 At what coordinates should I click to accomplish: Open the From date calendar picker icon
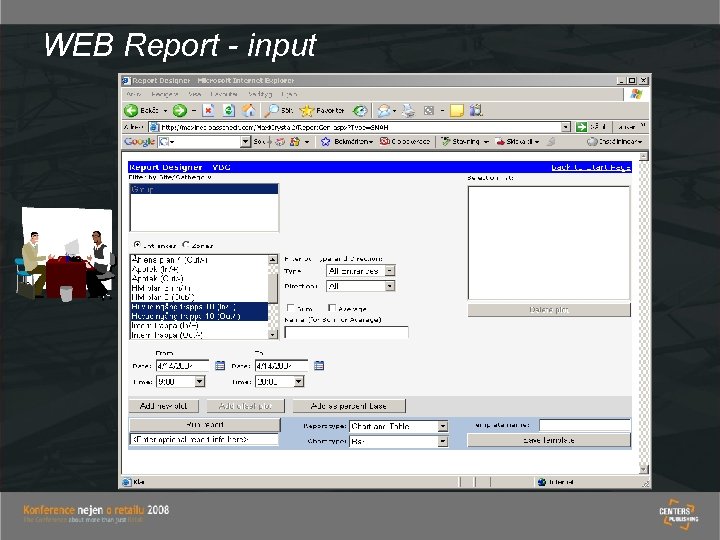[x=220, y=366]
